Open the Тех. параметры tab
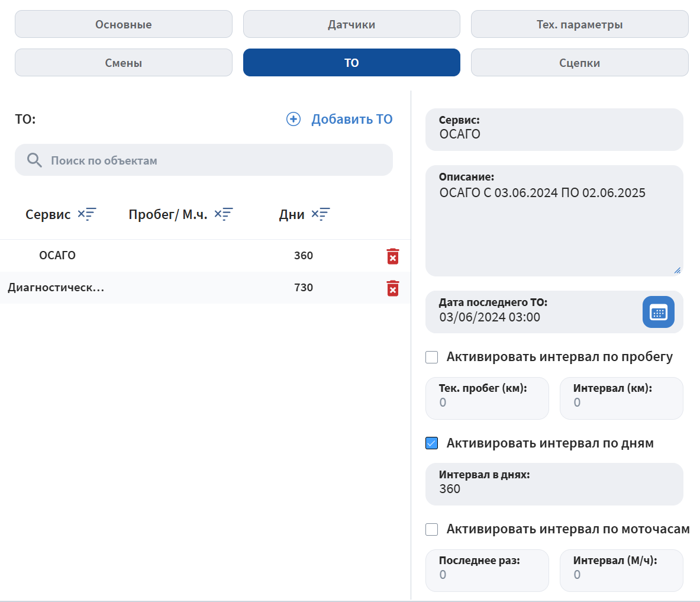Screen dimensions: 700x602 [579, 24]
